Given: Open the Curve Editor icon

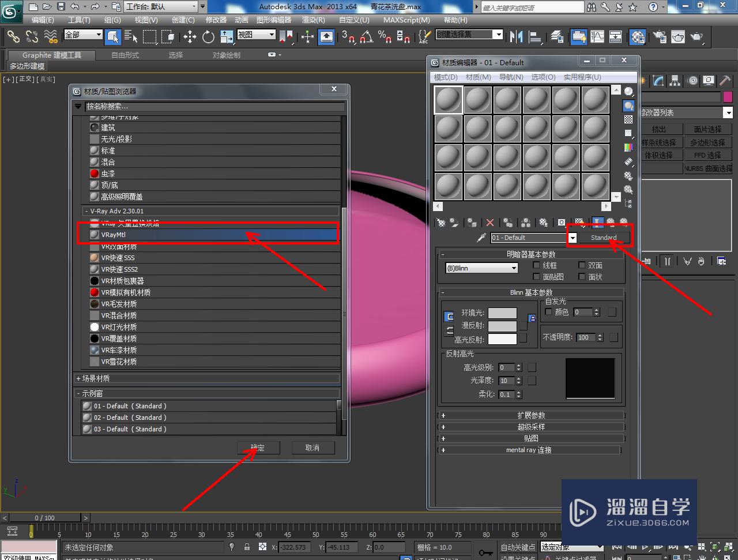Looking at the screenshot, I should (x=597, y=37).
